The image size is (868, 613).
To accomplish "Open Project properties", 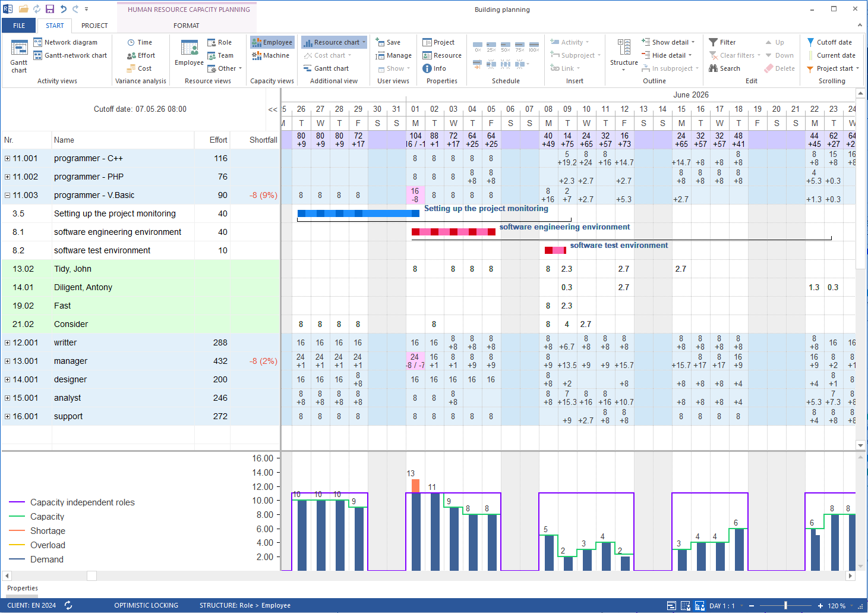I will [x=438, y=42].
